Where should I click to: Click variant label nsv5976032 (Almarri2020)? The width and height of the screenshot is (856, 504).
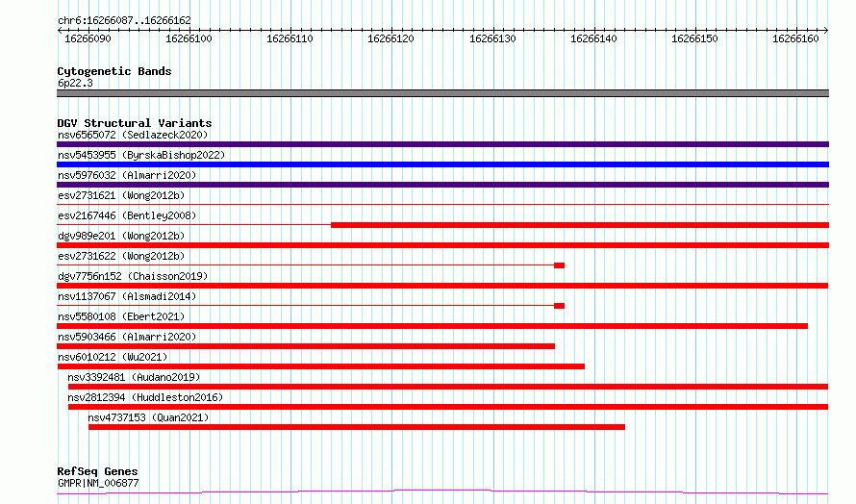pos(127,175)
